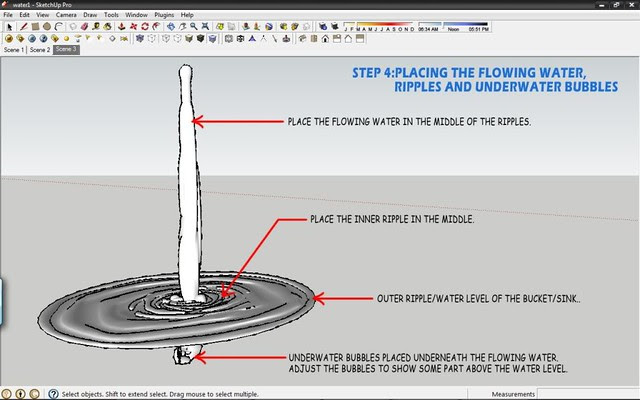Viewport: 640px width, 400px height.
Task: Select the Scene 3 tab
Action: click(x=66, y=49)
